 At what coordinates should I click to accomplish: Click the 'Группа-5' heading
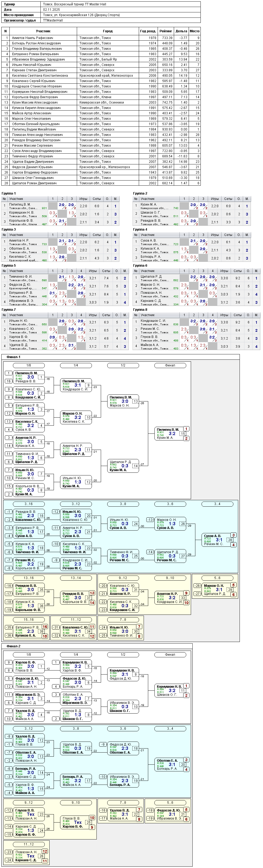point(9,266)
